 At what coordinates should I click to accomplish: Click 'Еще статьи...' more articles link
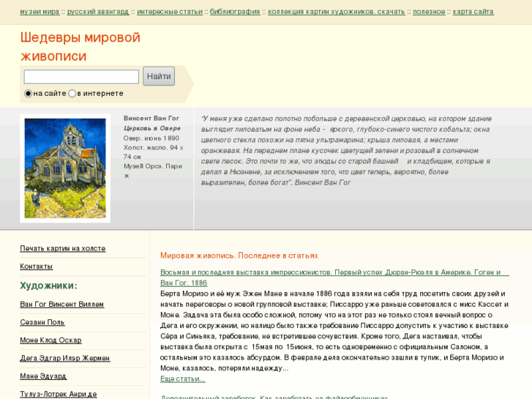click(183, 379)
